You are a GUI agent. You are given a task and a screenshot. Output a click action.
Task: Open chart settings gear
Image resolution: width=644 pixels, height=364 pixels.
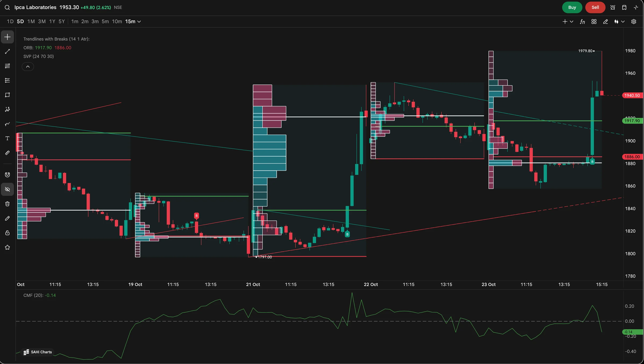[634, 22]
